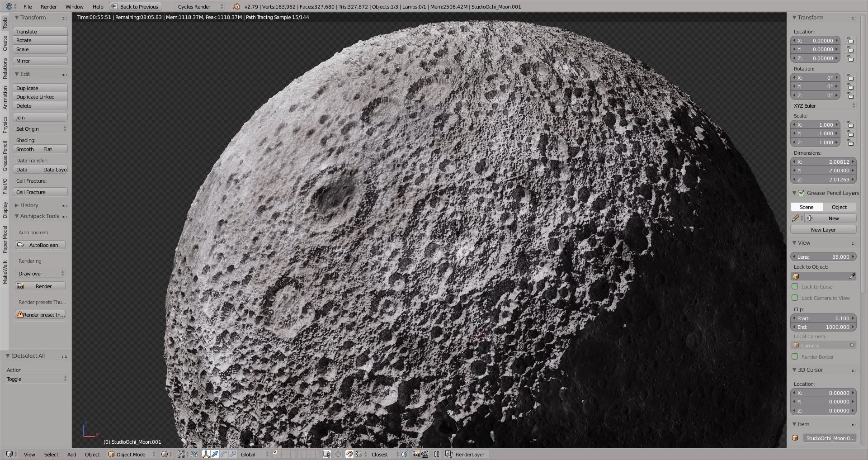Click the AutoBoolean button
868x460 pixels.
pyautogui.click(x=40, y=245)
